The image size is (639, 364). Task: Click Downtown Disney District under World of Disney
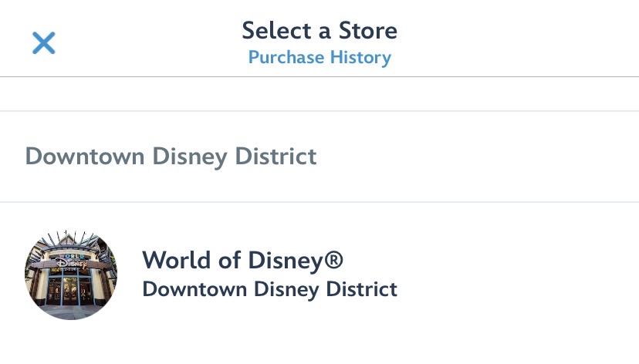point(269,289)
